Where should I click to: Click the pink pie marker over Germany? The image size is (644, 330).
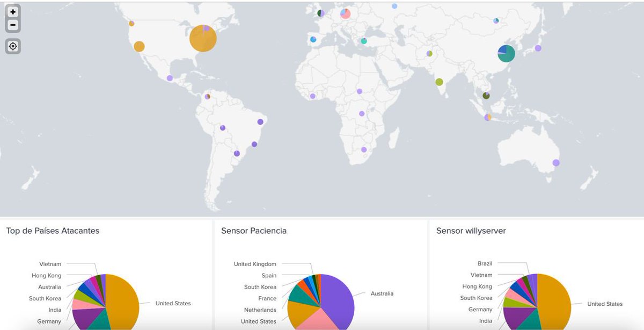(x=345, y=13)
